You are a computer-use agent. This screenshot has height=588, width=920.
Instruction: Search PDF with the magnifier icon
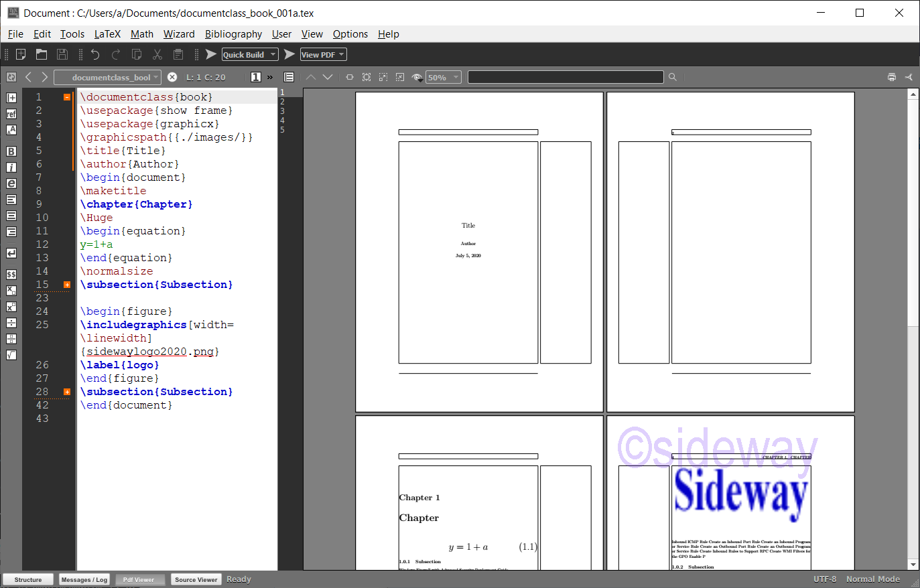tap(673, 77)
